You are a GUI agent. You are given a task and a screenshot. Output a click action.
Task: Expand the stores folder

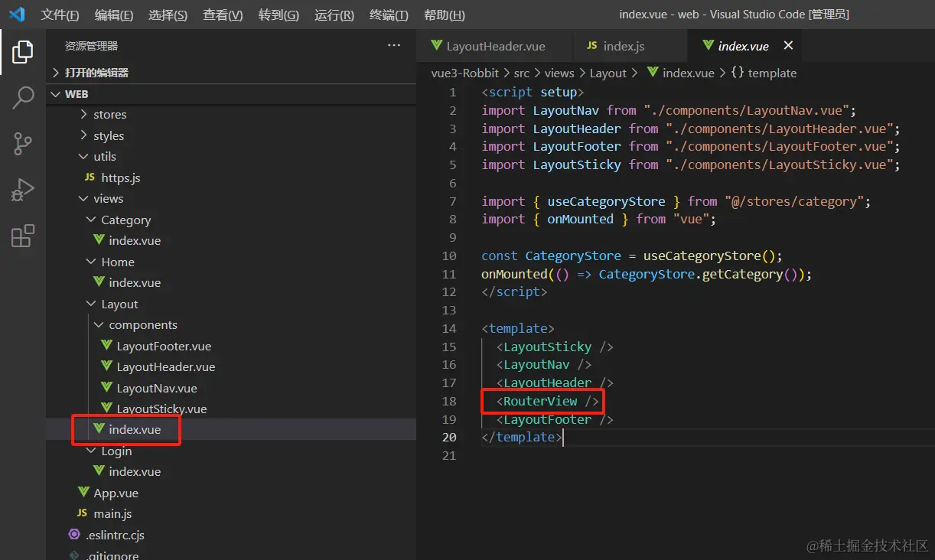click(109, 115)
